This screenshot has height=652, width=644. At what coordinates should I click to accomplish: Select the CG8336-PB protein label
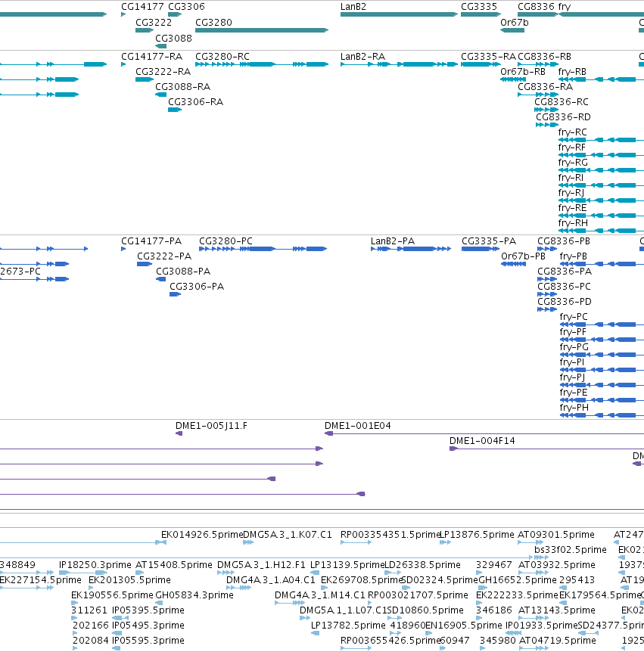(564, 241)
